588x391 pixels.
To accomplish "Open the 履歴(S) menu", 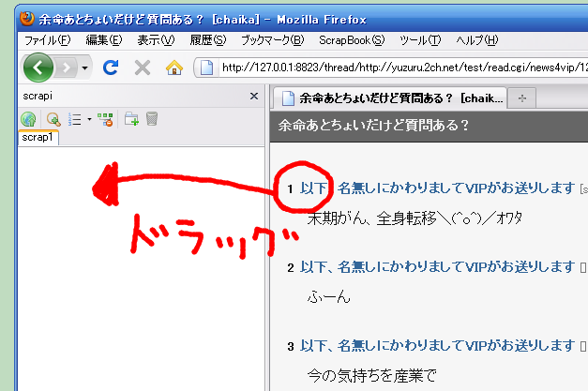I will click(x=208, y=40).
